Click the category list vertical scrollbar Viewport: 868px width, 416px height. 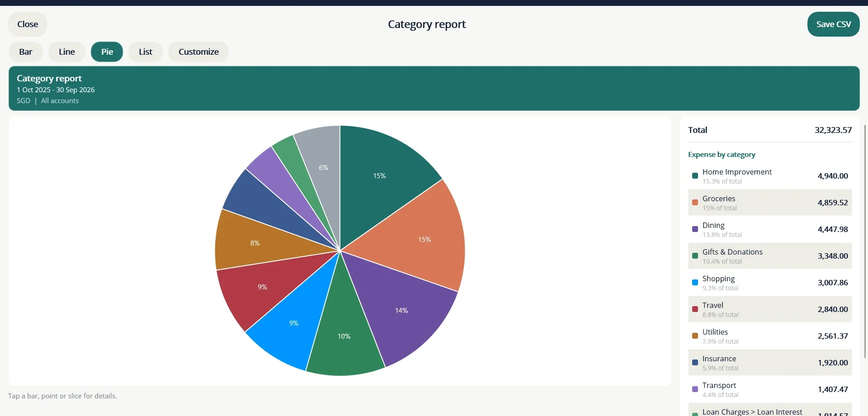pyautogui.click(x=865, y=242)
